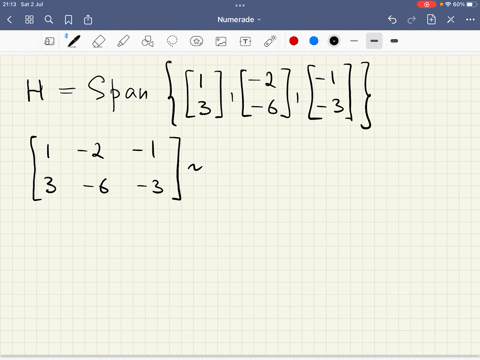Select the Highlighter tool

pos(123,41)
